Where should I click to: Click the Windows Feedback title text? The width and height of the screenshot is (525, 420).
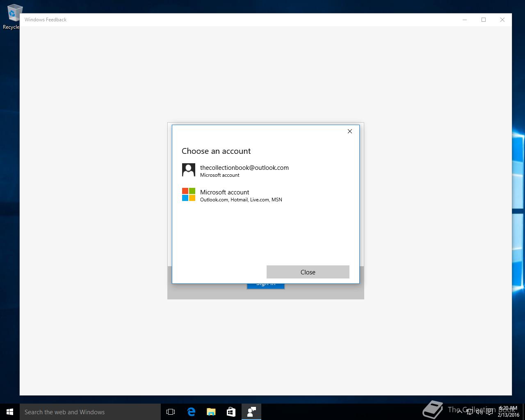(46, 20)
